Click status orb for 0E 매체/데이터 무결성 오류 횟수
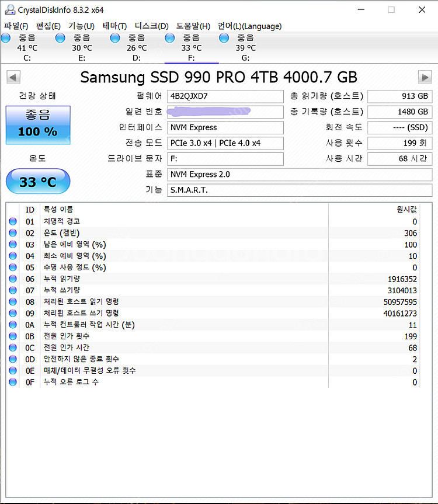Viewport: 438px width, 504px height. pyautogui.click(x=13, y=371)
